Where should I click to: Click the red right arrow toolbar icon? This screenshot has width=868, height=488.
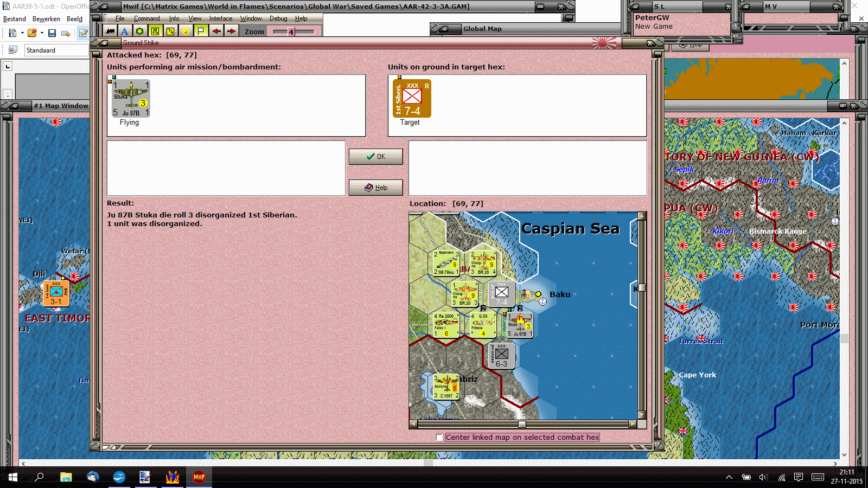[232, 31]
